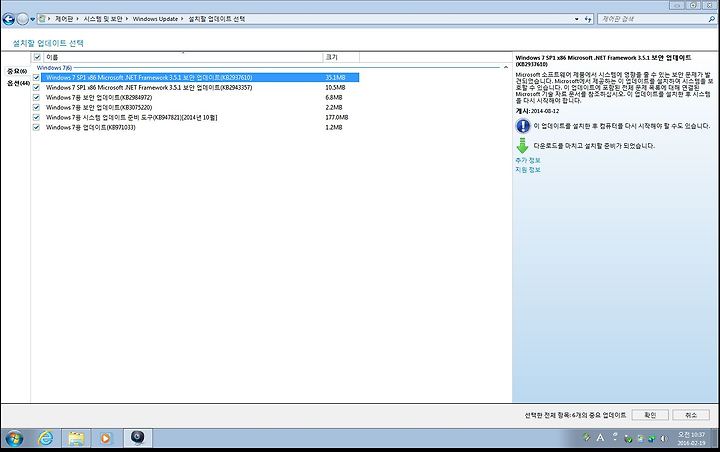Navigate to 시스템 및 보안 breadcrumb

(103, 19)
